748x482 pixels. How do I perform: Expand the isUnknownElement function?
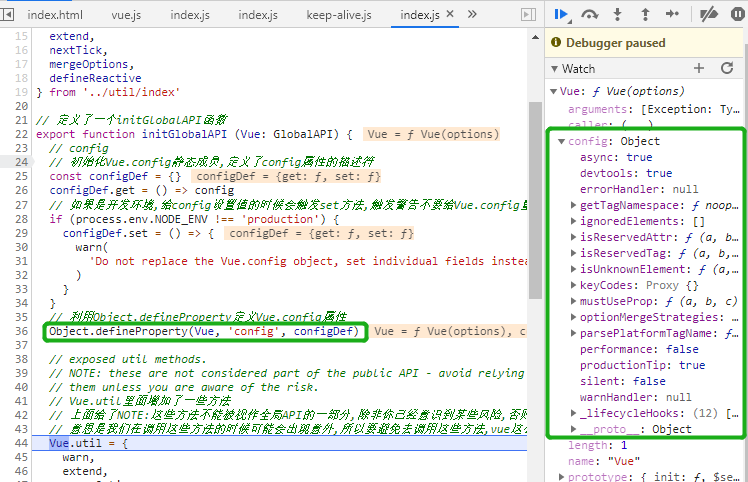pos(573,269)
